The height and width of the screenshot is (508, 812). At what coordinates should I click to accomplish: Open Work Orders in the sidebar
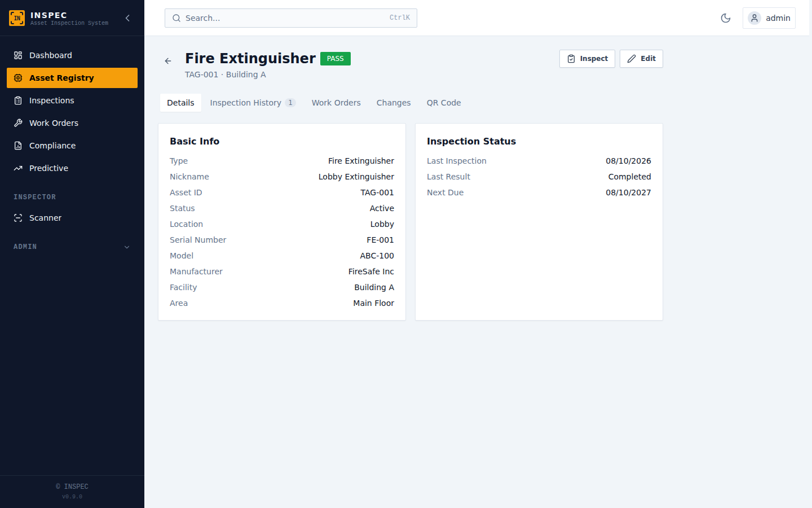pos(72,123)
